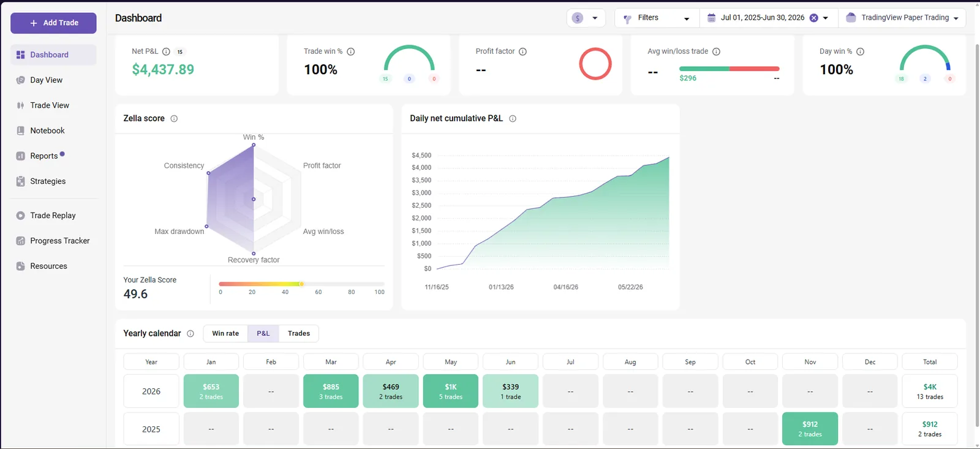Image resolution: width=980 pixels, height=449 pixels.
Task: Click the Yearly calendar info icon
Action: point(190,334)
